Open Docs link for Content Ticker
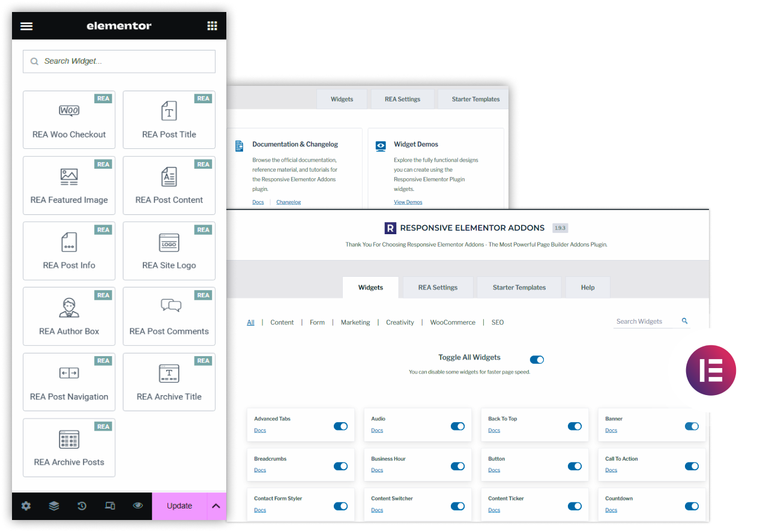The height and width of the screenshot is (532, 781). pos(494,510)
